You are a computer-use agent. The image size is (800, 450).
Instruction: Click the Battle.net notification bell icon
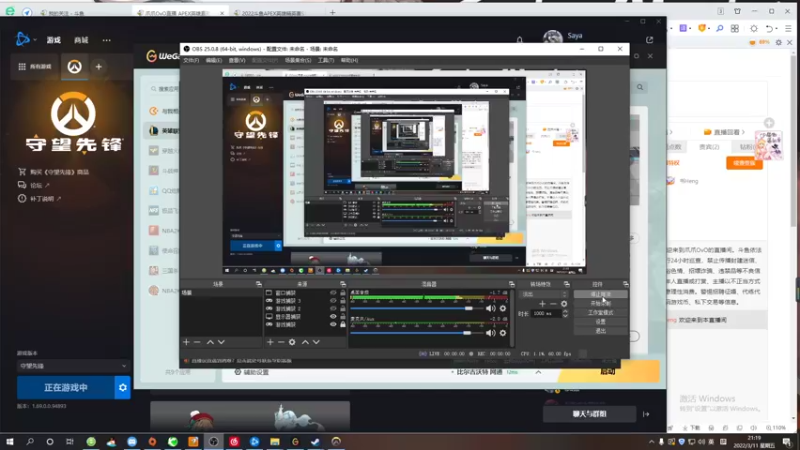click(x=519, y=40)
